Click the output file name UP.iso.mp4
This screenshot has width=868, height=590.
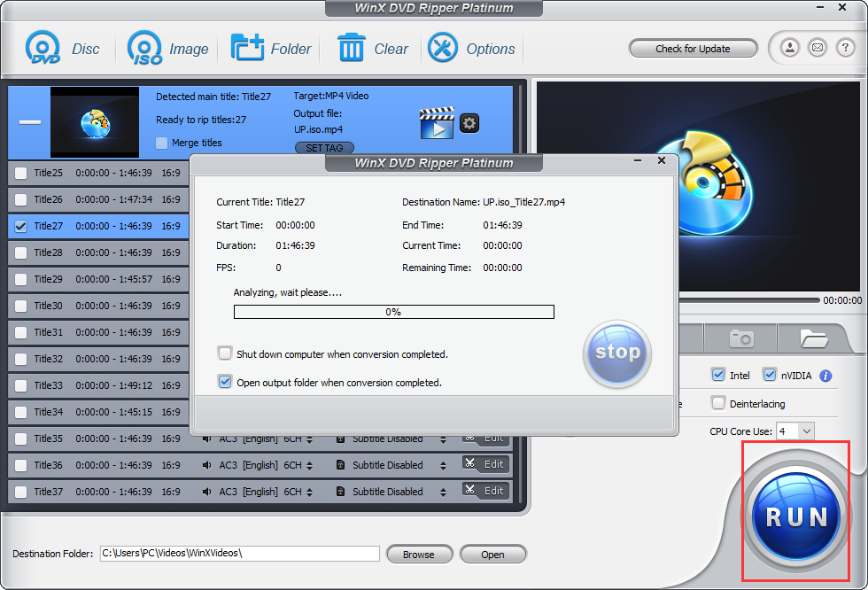(x=318, y=129)
